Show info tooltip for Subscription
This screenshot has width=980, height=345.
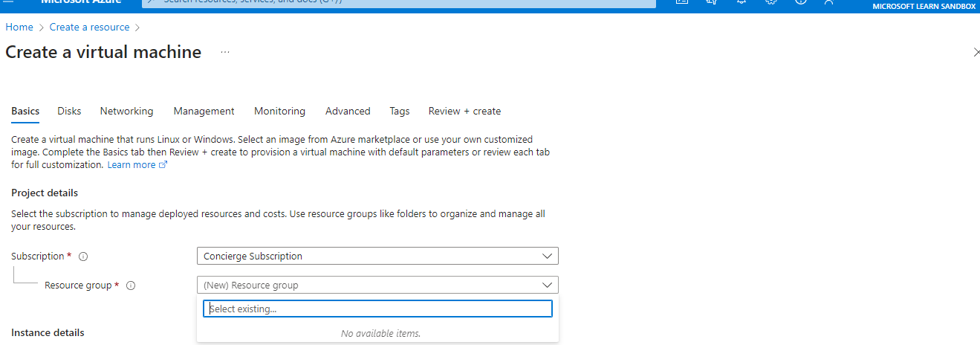point(83,257)
